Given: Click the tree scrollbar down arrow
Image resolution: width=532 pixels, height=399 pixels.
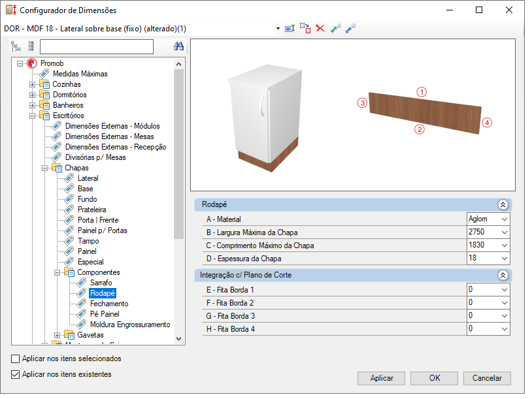Looking at the screenshot, I should coord(179,339).
